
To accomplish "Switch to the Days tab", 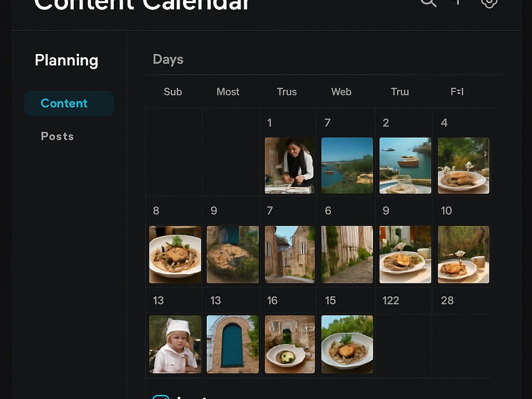I will [168, 60].
